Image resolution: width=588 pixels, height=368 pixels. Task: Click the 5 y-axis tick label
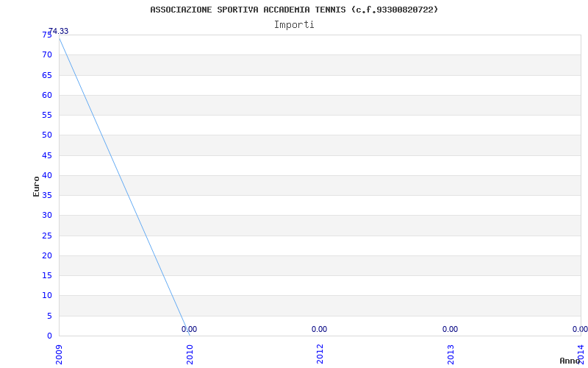(49, 316)
